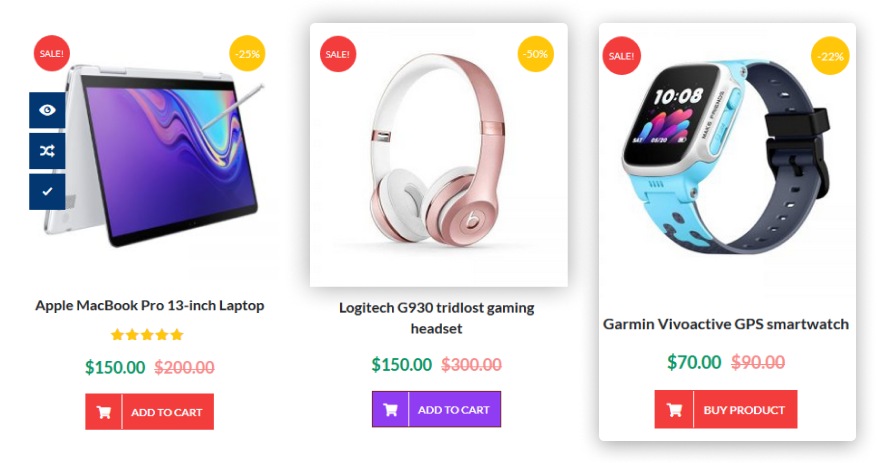This screenshot has height=463, width=878.
Task: Click the -50% discount badge
Action: 535,54
